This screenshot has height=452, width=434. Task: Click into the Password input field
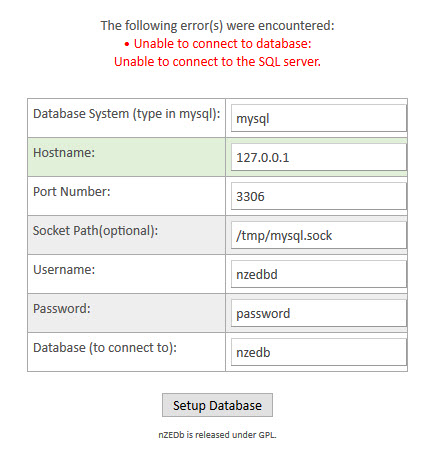click(x=319, y=313)
